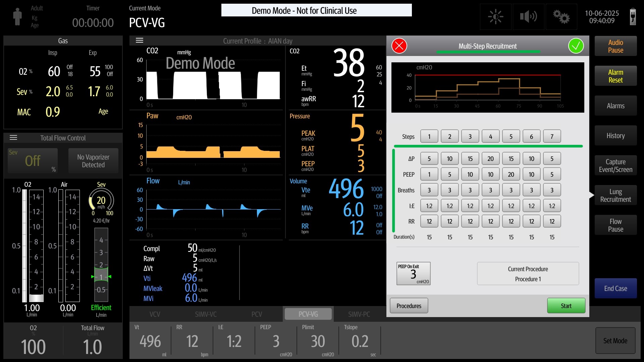The width and height of the screenshot is (644, 362).
Task: Select the VCV mode tab
Action: coord(155,314)
